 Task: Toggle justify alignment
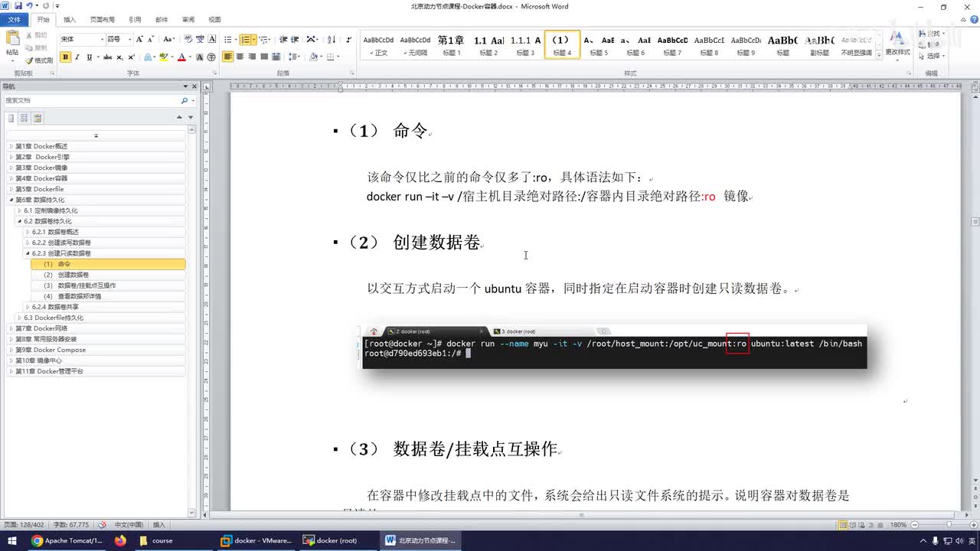point(264,57)
